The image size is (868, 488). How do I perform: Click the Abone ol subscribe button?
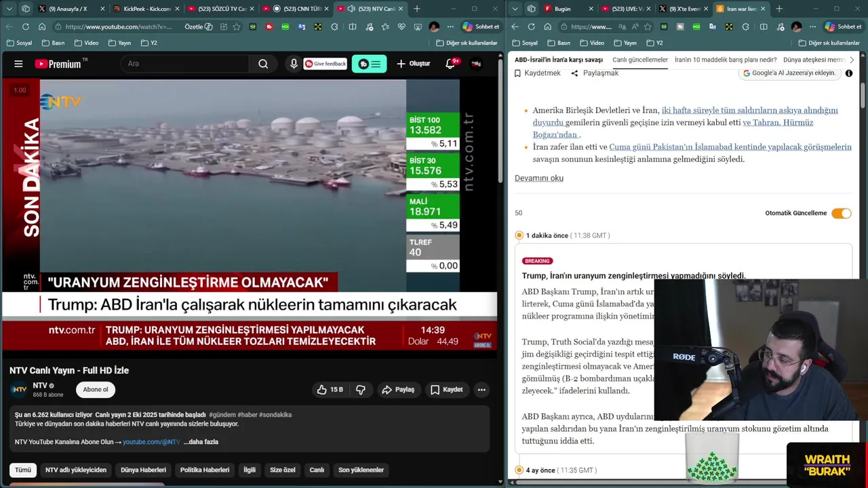[x=96, y=390]
